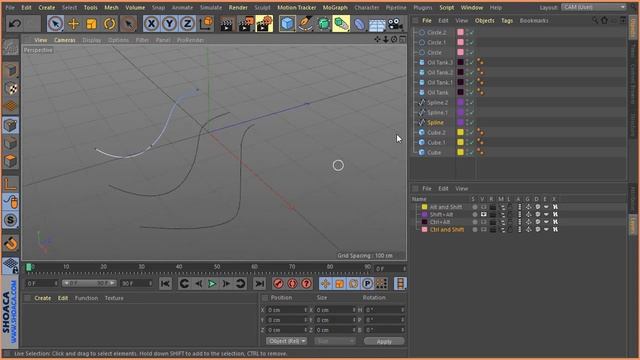Toggle Z axis lock
The height and width of the screenshot is (360, 640).
pyautogui.click(x=187, y=24)
